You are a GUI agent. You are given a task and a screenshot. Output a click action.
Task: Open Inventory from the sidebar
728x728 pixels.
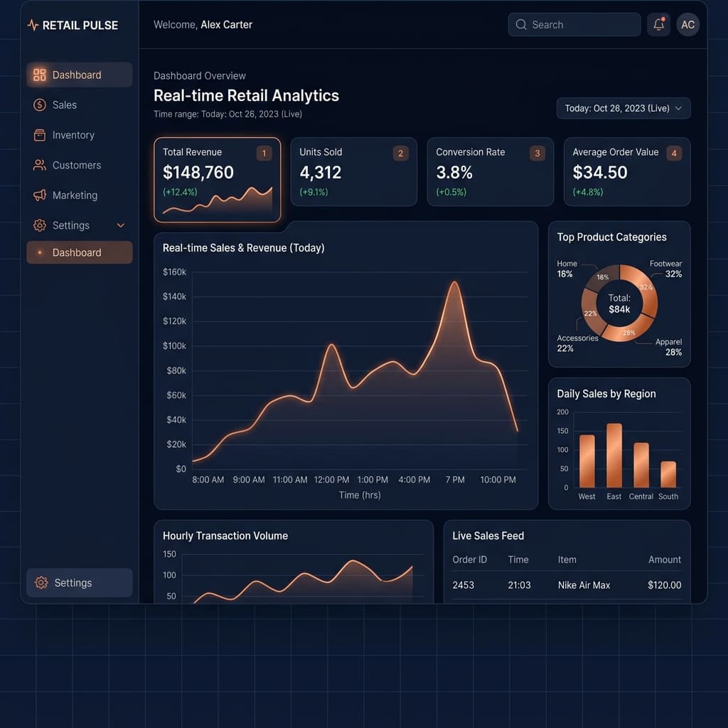80,135
